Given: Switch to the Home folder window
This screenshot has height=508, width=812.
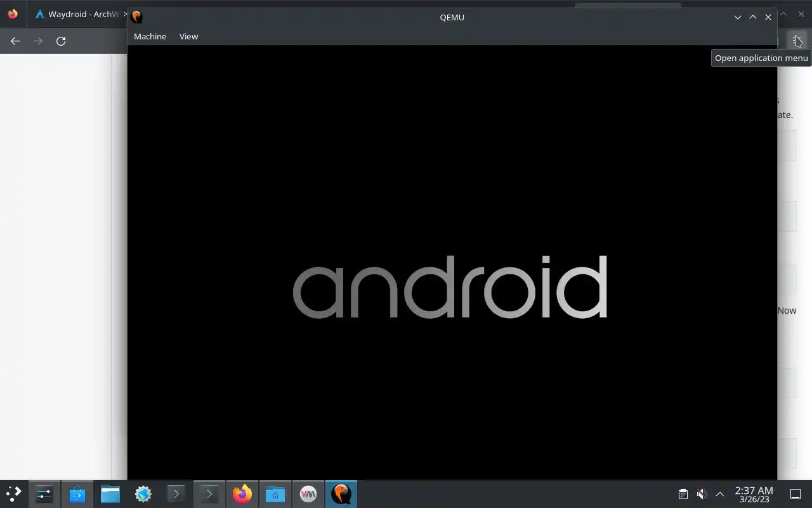Looking at the screenshot, I should [275, 493].
